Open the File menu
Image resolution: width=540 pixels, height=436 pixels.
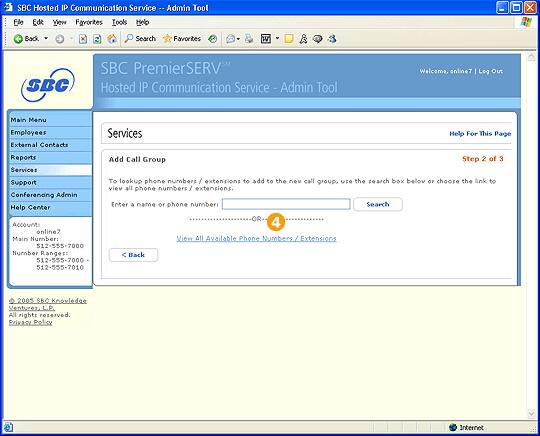pyautogui.click(x=18, y=22)
